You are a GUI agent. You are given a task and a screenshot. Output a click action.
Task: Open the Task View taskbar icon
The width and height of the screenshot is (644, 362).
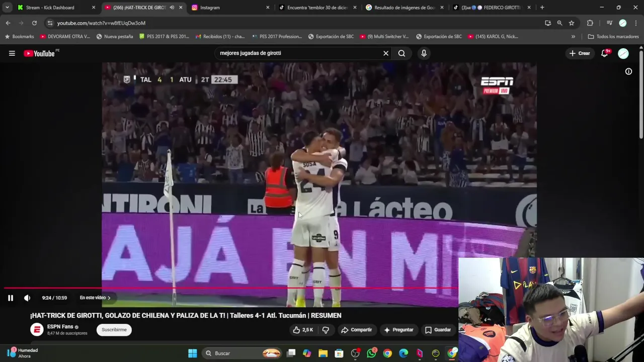coord(291,353)
